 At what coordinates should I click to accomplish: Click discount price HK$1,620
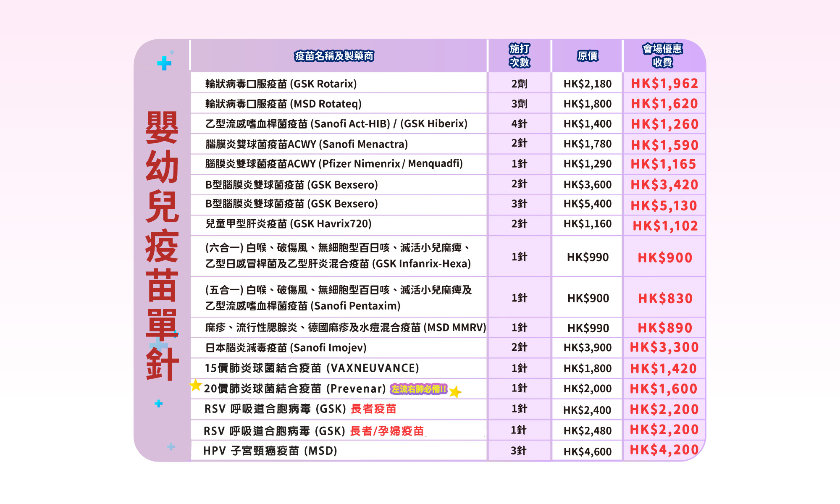[664, 104]
